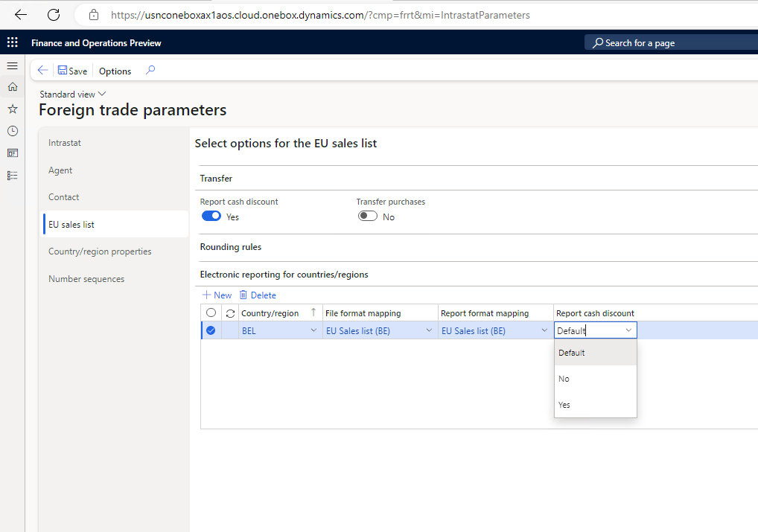This screenshot has height=532, width=758.
Task: Open Modules list icon in sidebar
Action: click(13, 176)
